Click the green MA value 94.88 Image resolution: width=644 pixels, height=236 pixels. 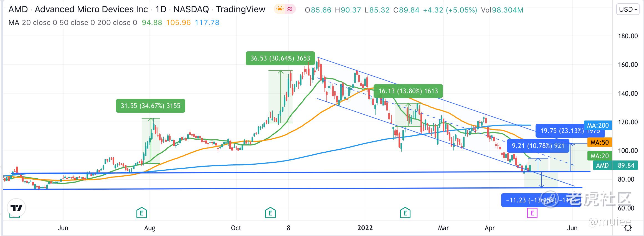pyautogui.click(x=152, y=22)
